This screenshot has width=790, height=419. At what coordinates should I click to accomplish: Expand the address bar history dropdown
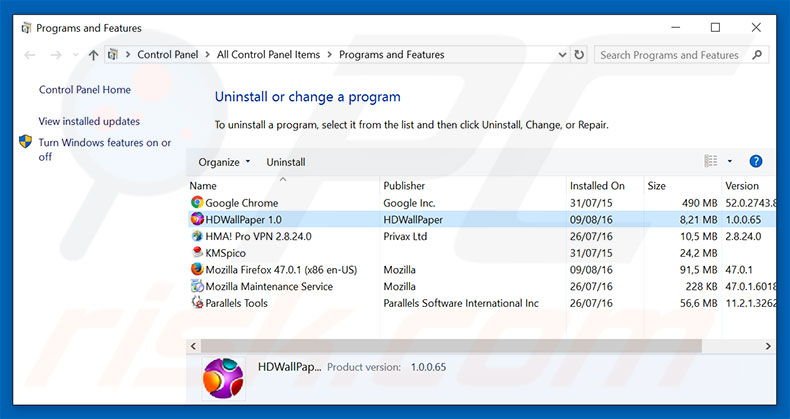coord(562,54)
